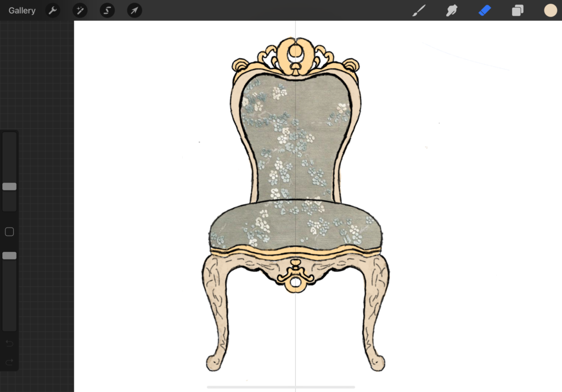Tap the square Modify button in sidebar
This screenshot has height=392, width=562.
click(9, 232)
